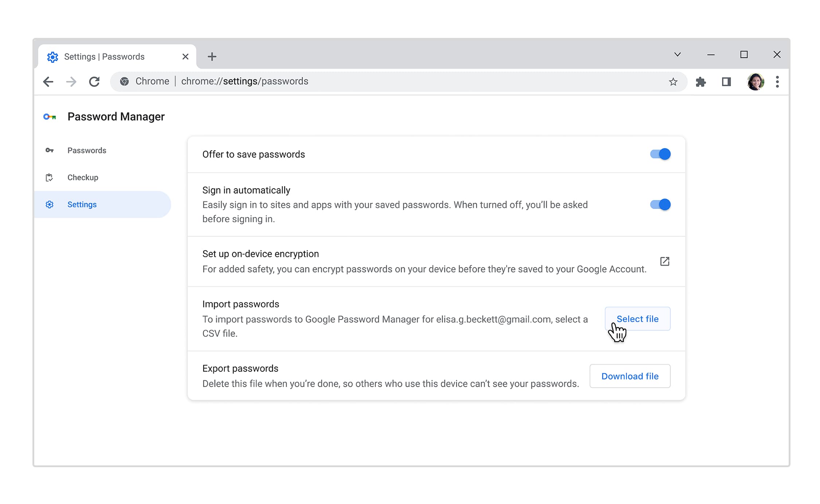The image size is (820, 504).
Task: Click the browser extensions puzzle icon
Action: [701, 81]
